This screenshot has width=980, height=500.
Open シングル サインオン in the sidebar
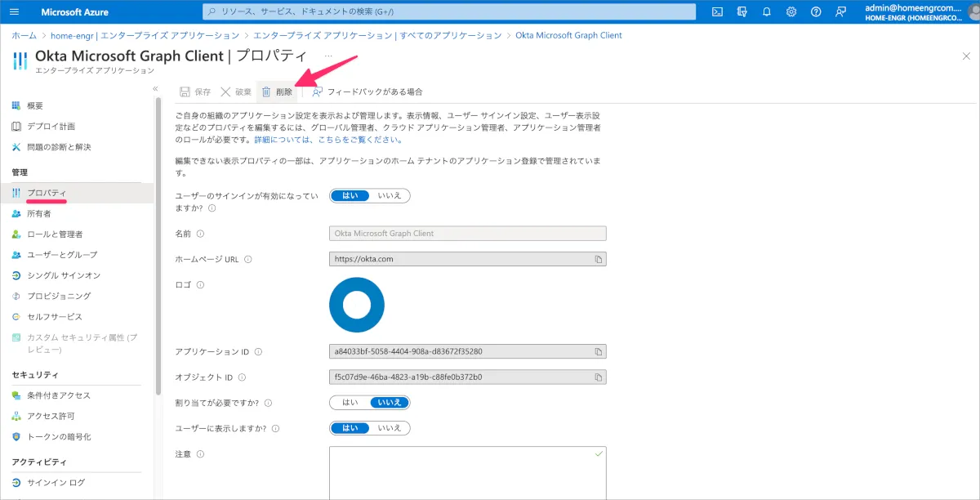[x=64, y=275]
